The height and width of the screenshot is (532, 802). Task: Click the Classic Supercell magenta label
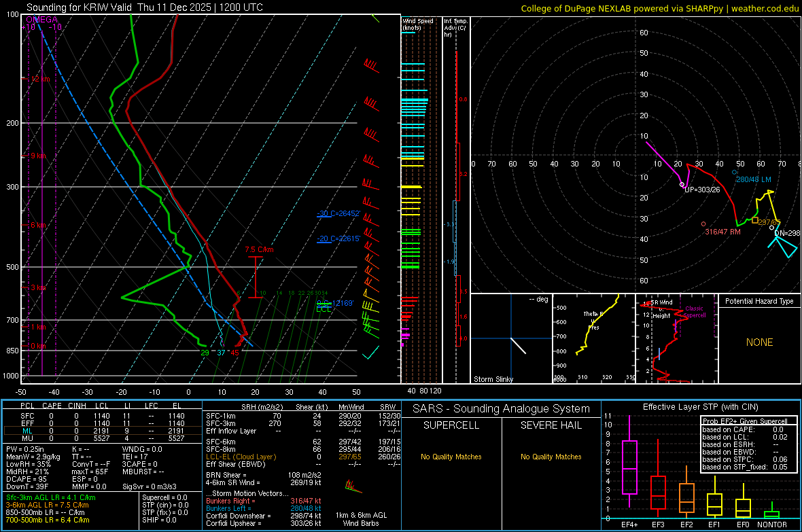pos(694,312)
